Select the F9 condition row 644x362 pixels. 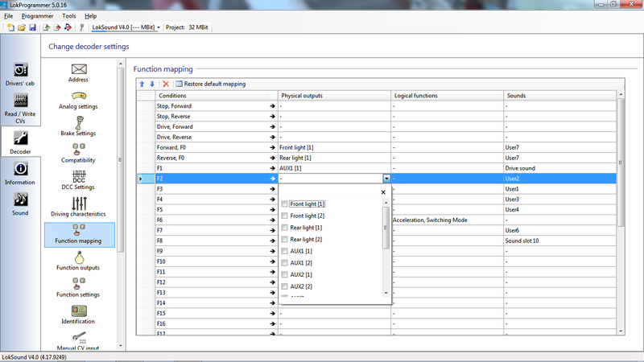click(x=217, y=251)
